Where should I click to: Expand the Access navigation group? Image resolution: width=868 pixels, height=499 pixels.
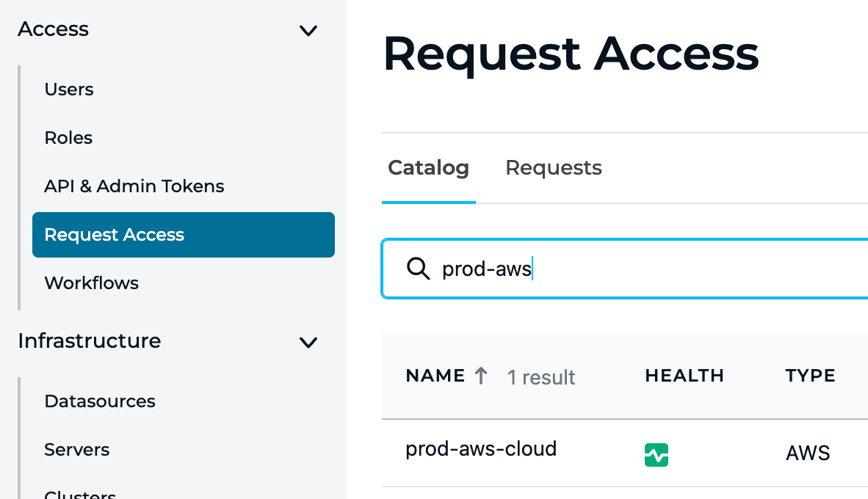point(53,29)
